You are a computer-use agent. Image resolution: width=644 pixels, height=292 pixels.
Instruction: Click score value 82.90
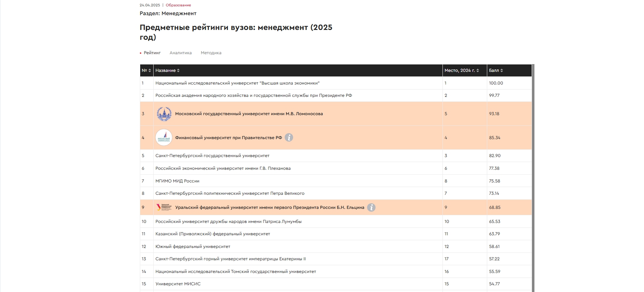(x=495, y=156)
